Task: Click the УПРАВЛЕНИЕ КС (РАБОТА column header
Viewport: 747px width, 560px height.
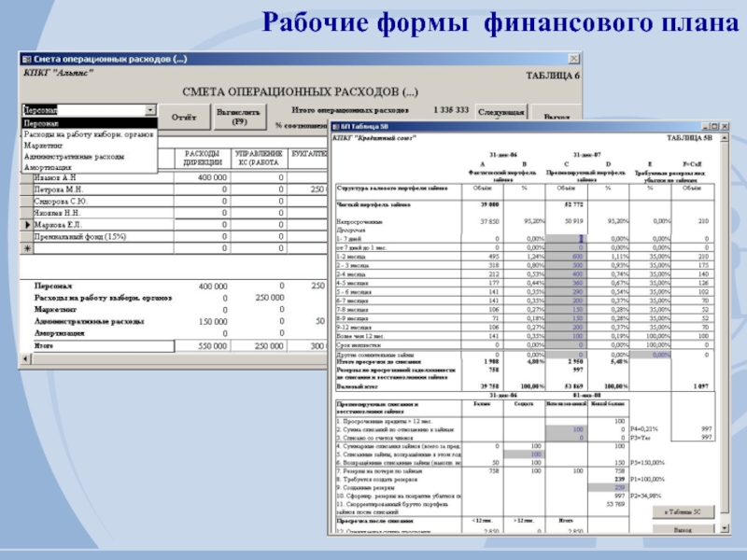Action: (x=259, y=158)
